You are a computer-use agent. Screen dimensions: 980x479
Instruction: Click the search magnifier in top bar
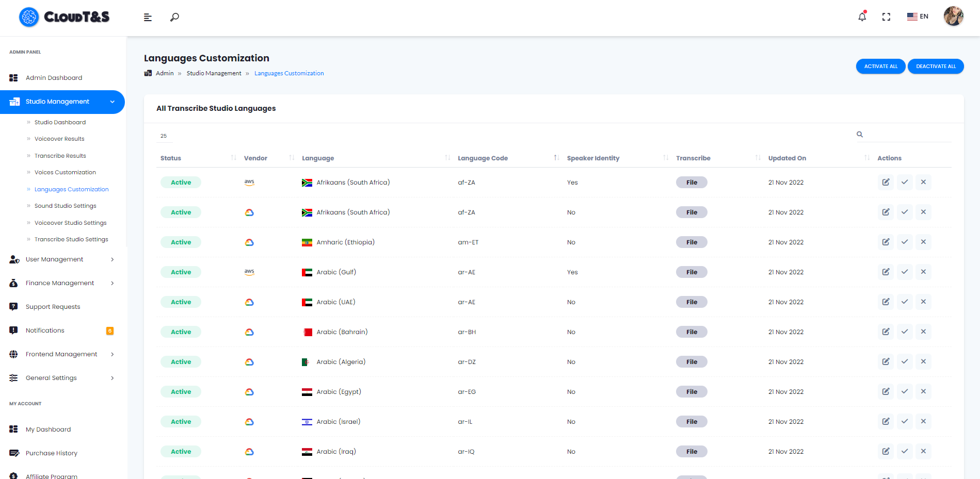coord(174,17)
